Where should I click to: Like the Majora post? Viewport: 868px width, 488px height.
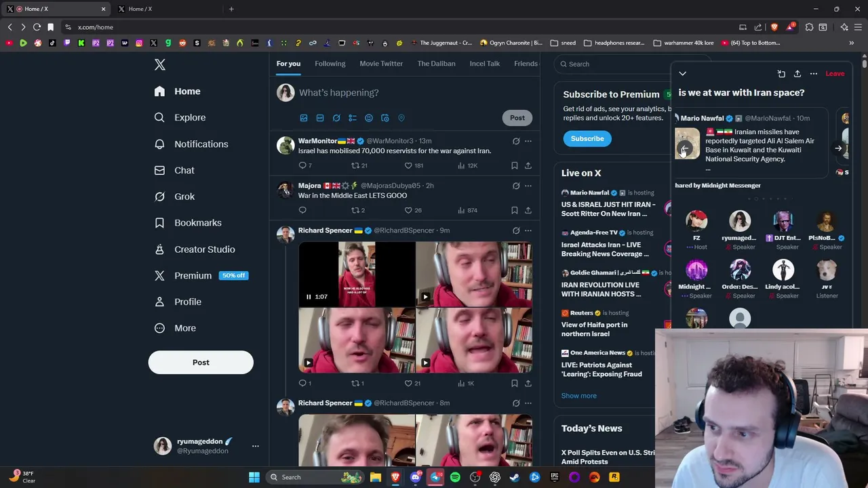408,210
